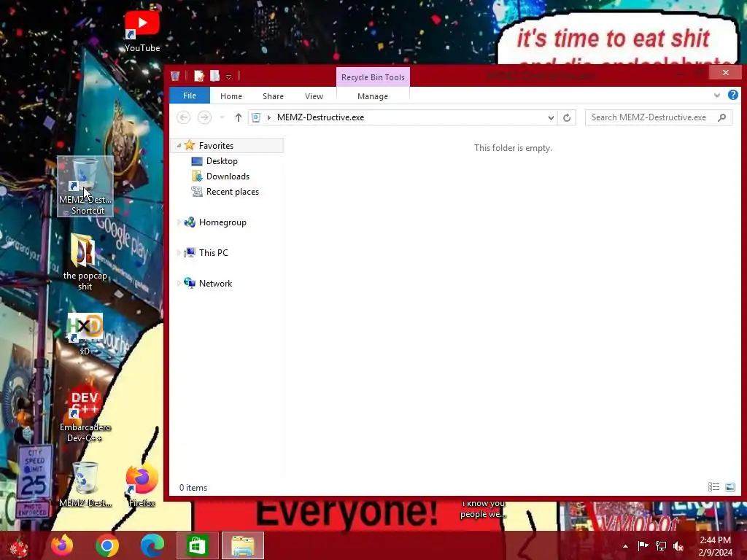
Task: Click the '0 items' status text
Action: point(193,488)
